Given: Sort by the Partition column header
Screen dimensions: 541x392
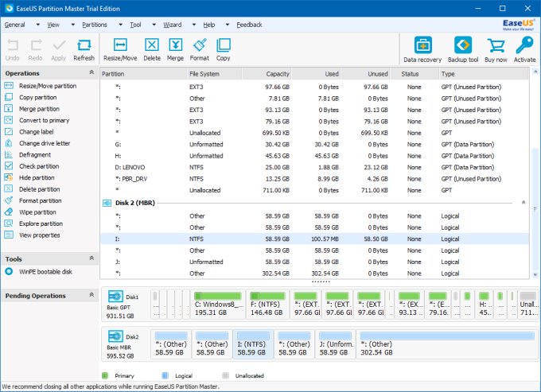Looking at the screenshot, I should pyautogui.click(x=143, y=74).
